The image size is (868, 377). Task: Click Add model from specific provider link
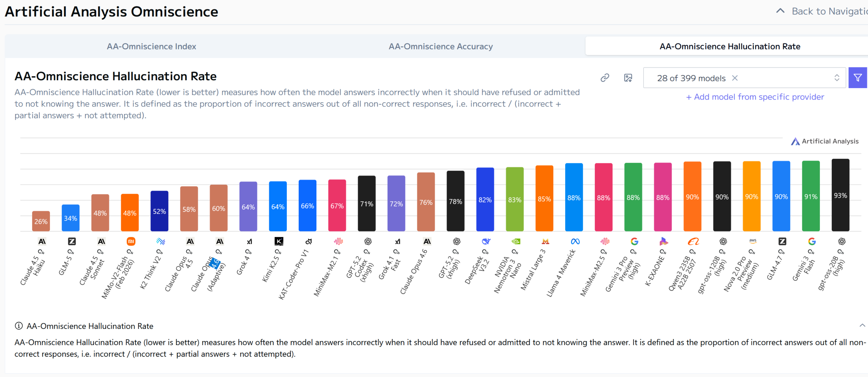click(x=755, y=97)
